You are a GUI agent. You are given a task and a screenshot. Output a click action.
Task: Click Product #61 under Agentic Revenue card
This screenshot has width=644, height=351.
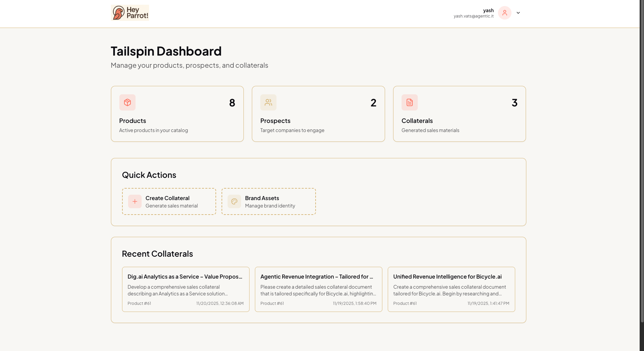click(x=272, y=304)
